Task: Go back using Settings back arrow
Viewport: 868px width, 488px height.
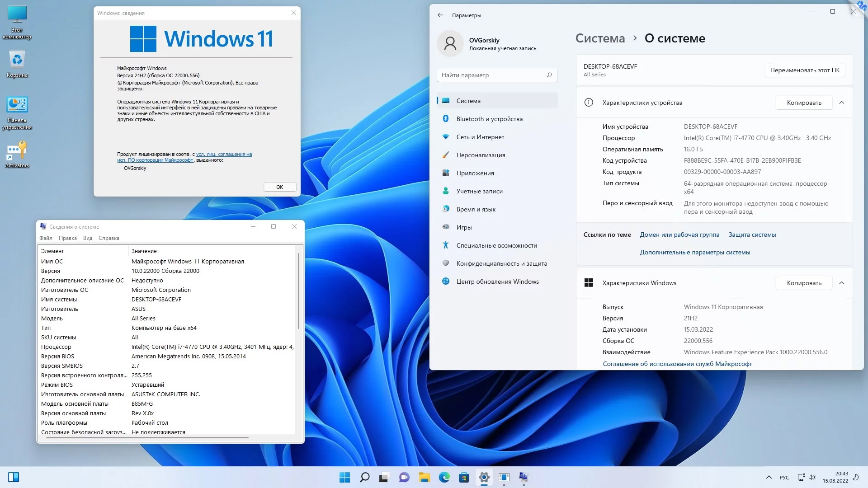Action: tap(440, 15)
